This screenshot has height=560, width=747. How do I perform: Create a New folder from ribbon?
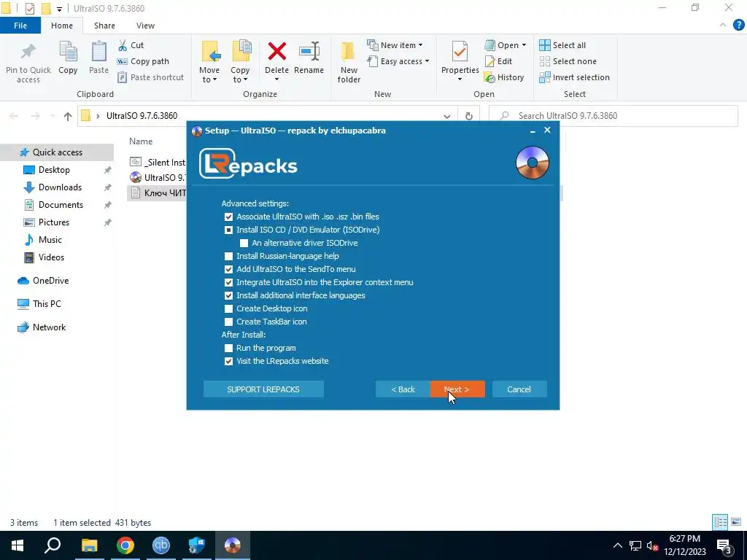(349, 62)
